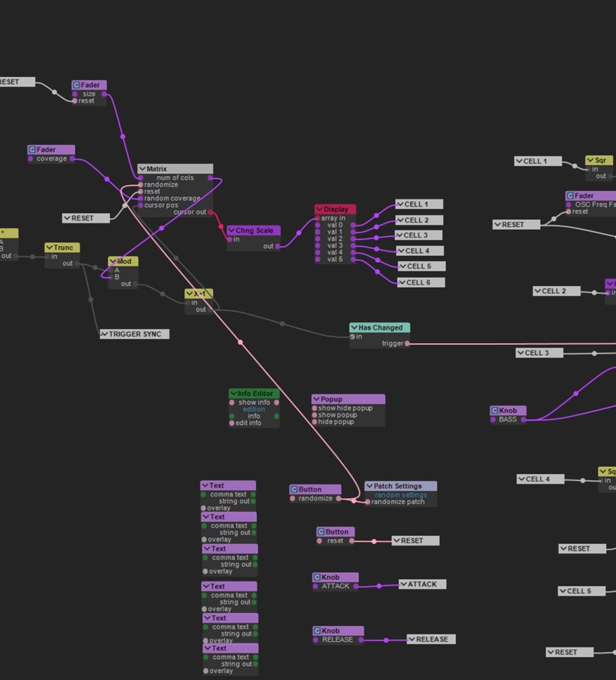Image resolution: width=616 pixels, height=680 pixels.
Task: Click the trigger output port on Has Changed
Action: coord(408,344)
